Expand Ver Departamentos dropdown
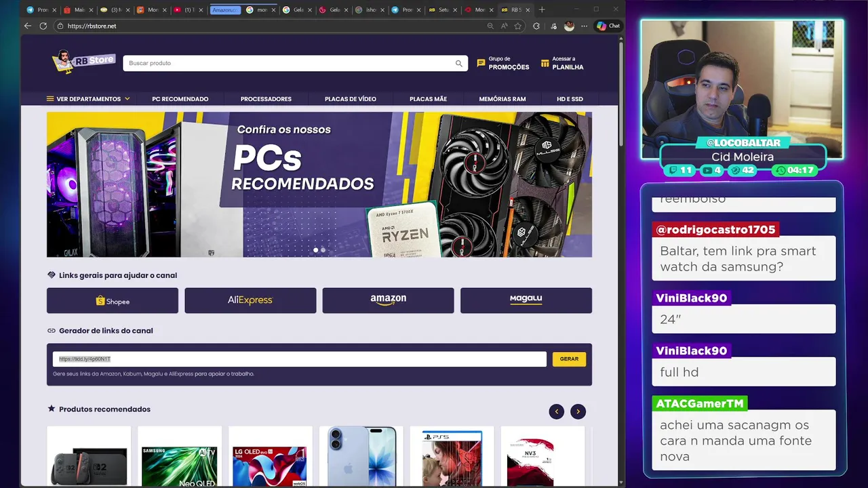Viewport: 868px width, 488px height. pos(88,99)
